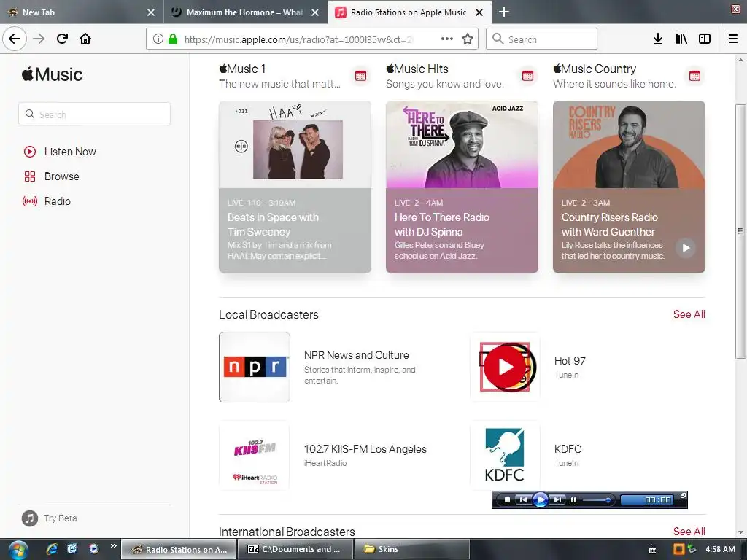Toggle the browser sidebar icon
Screen dimensions: 747x560
point(705,39)
